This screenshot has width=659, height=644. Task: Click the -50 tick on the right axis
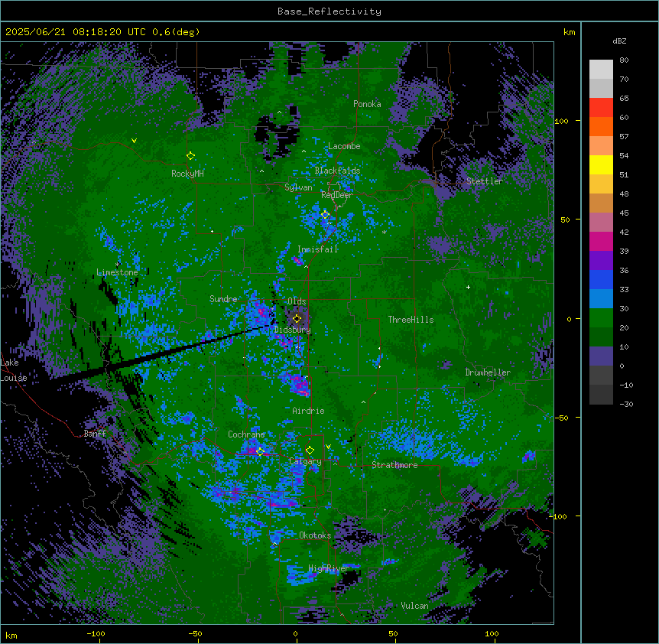[561, 418]
